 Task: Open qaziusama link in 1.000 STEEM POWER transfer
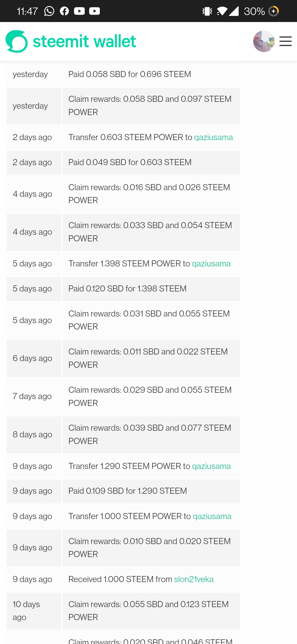pos(212,516)
